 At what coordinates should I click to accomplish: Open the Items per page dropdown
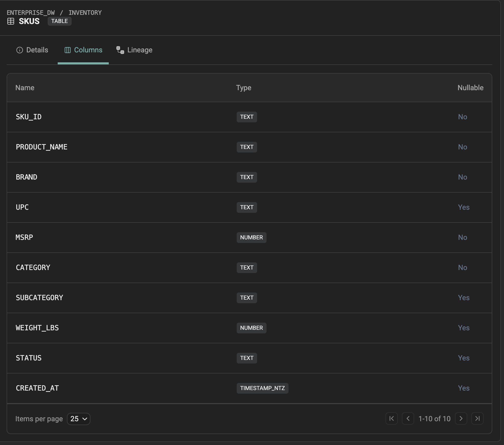point(78,419)
